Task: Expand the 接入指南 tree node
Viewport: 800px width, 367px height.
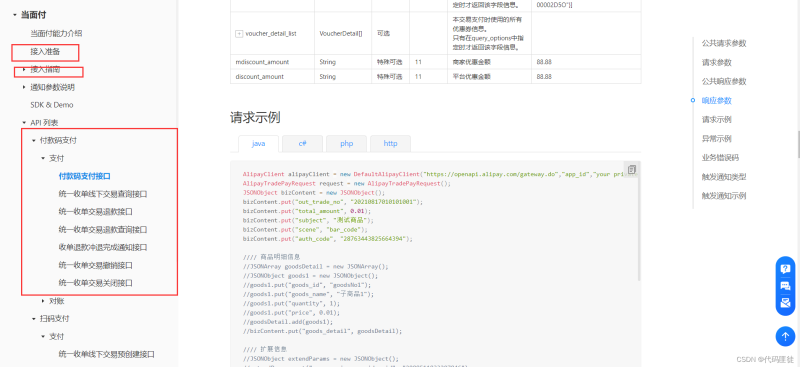Action: (x=24, y=69)
